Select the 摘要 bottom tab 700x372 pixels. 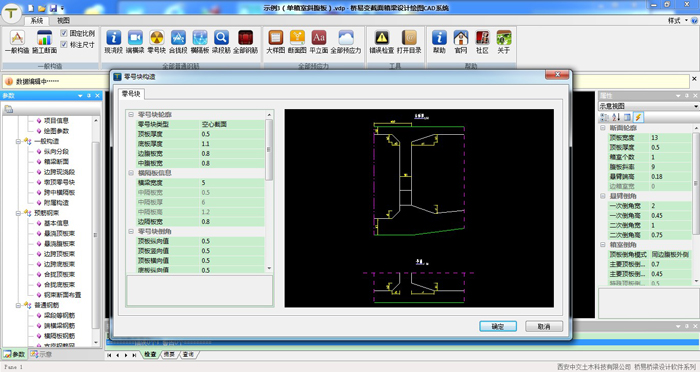point(169,354)
